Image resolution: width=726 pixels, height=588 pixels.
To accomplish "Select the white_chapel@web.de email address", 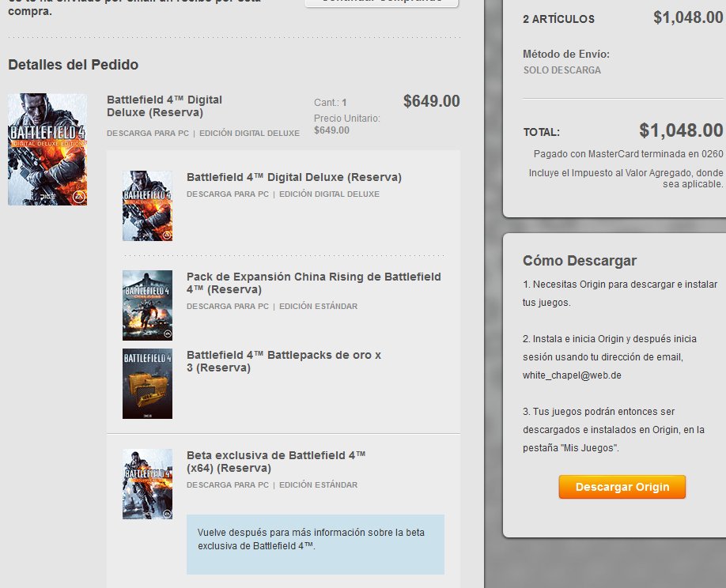I will tap(572, 375).
